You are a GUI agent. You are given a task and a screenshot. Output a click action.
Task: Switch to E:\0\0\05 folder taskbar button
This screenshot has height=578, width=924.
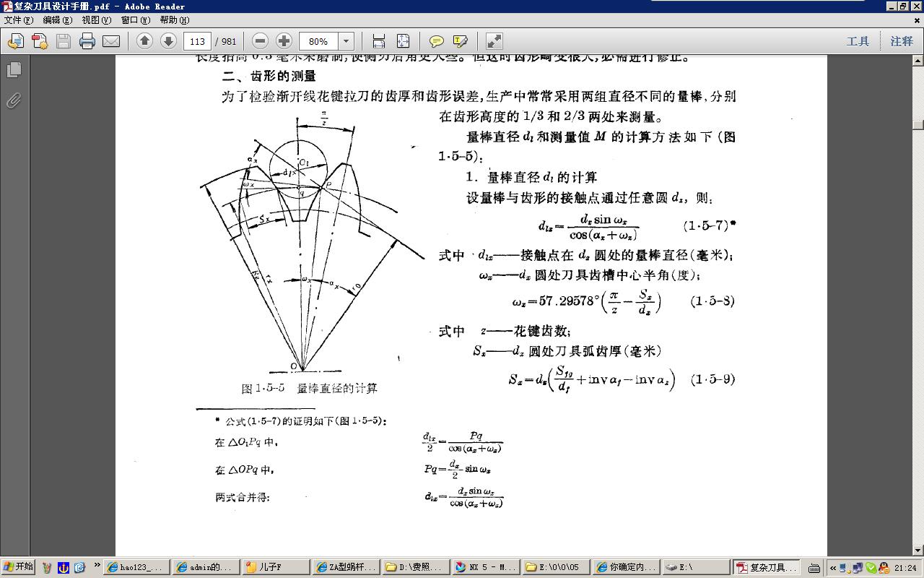click(555, 568)
